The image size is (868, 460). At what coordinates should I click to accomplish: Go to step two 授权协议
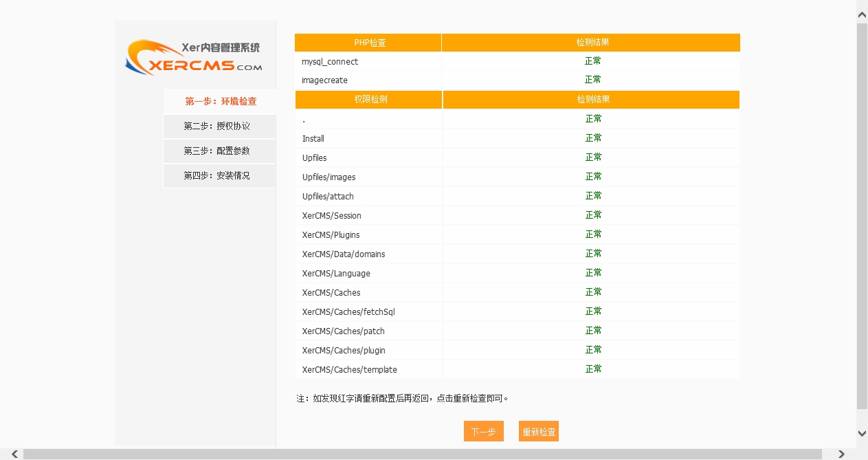pos(219,127)
